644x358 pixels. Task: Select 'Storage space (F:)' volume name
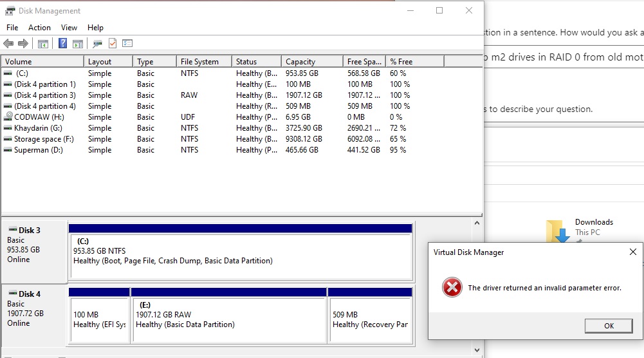click(x=44, y=139)
